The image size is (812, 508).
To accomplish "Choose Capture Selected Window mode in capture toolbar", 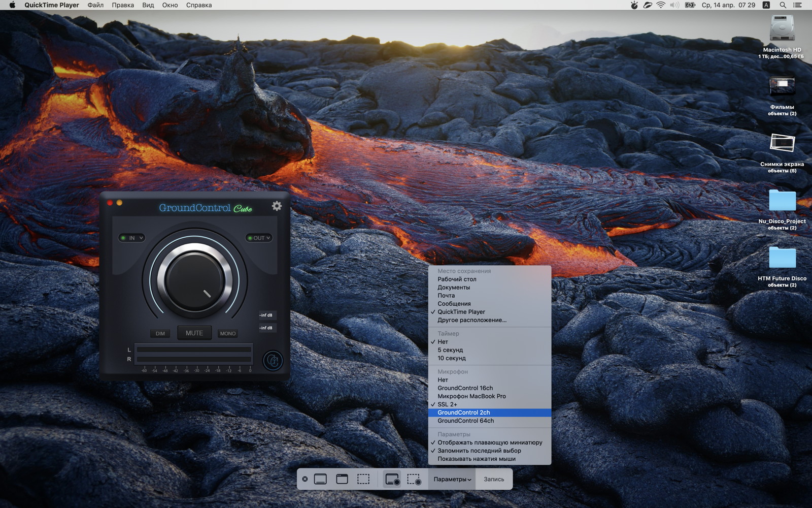I will point(342,479).
